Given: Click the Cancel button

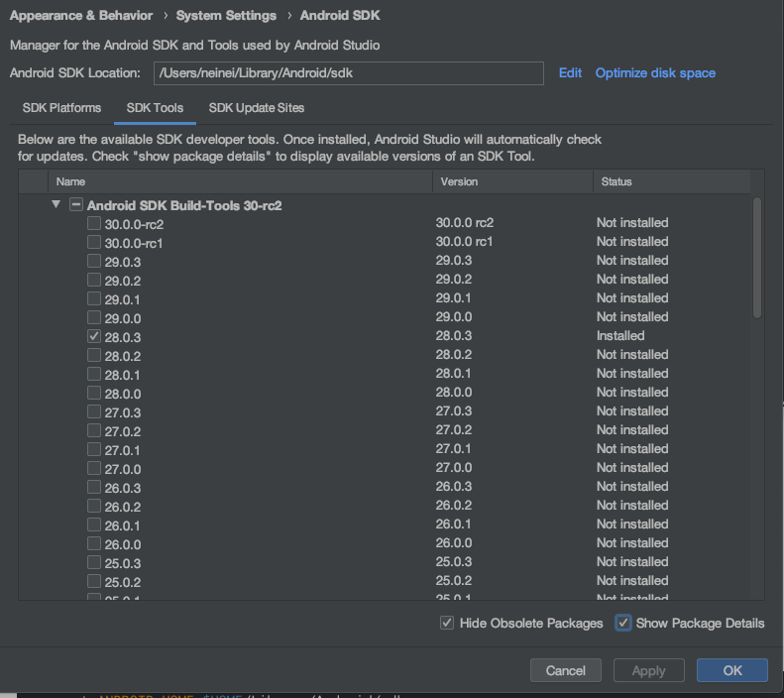Looking at the screenshot, I should click(566, 670).
